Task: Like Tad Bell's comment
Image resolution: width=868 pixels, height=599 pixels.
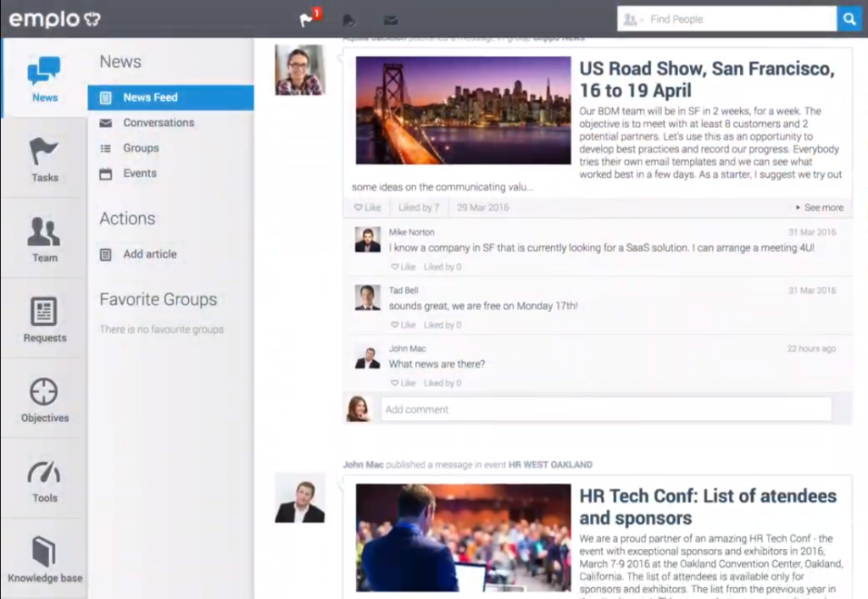Action: point(403,324)
